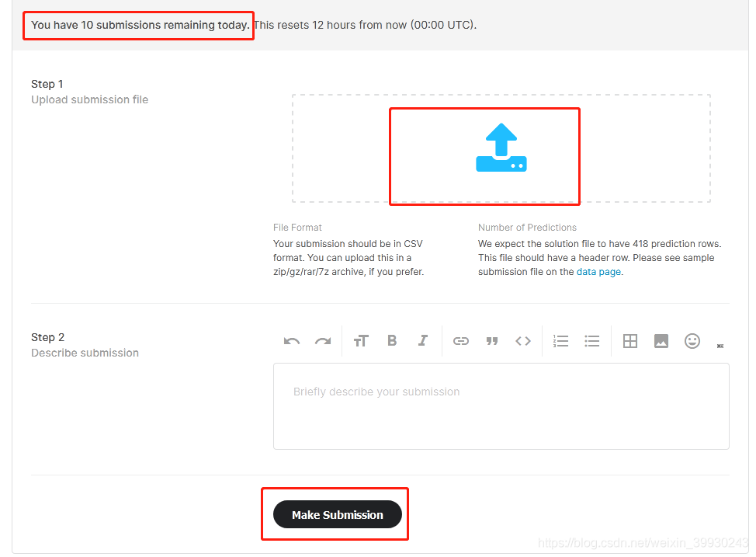Click the File Format heading

tap(297, 228)
